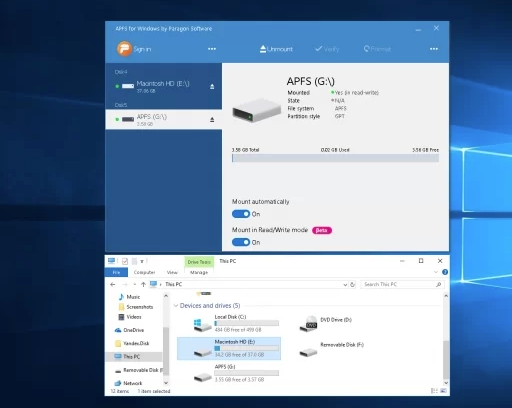
Task: Toggle the Mount automatically switch
Action: pos(241,214)
